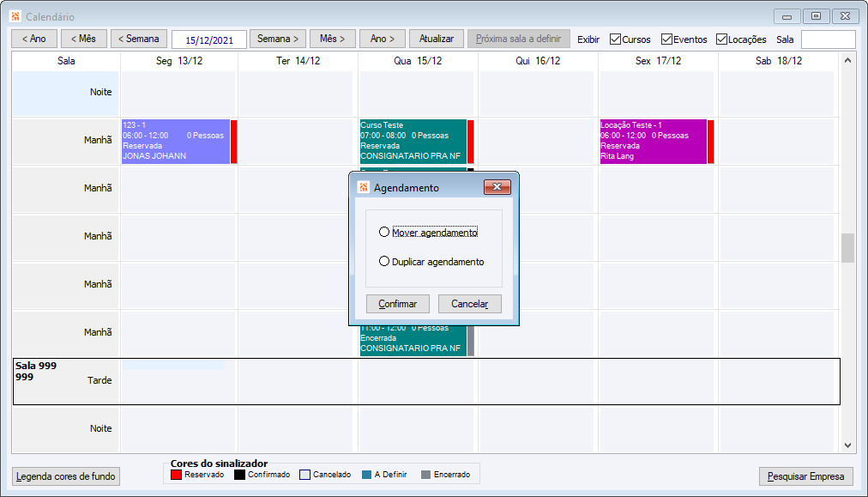Click Próxima sala a definir button
Screen dimensions: 868x497
click(x=519, y=39)
